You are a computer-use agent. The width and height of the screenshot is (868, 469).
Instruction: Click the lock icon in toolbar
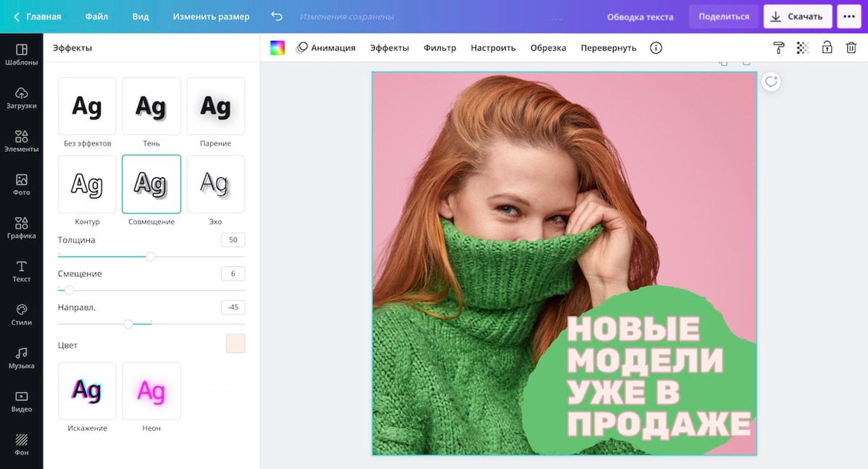827,48
